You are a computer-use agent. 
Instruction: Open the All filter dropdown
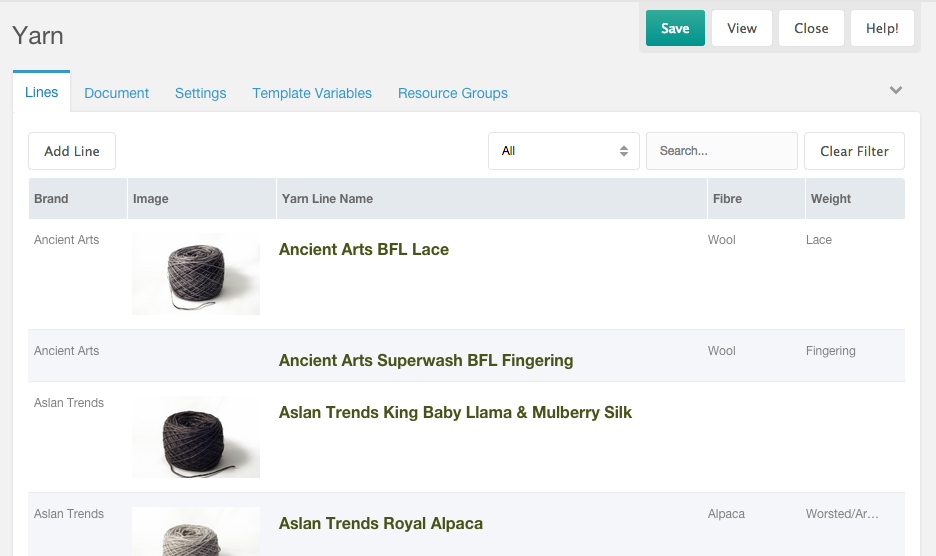(x=564, y=151)
